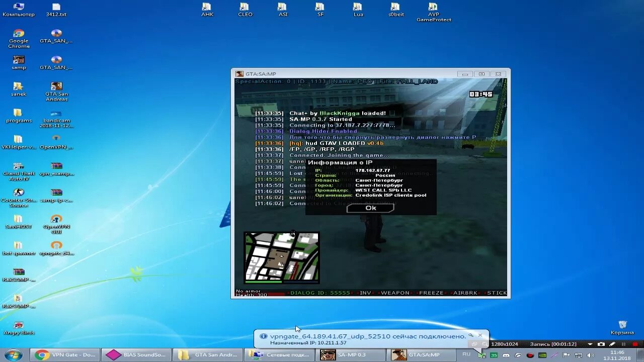Open the network tray icon

click(579, 355)
